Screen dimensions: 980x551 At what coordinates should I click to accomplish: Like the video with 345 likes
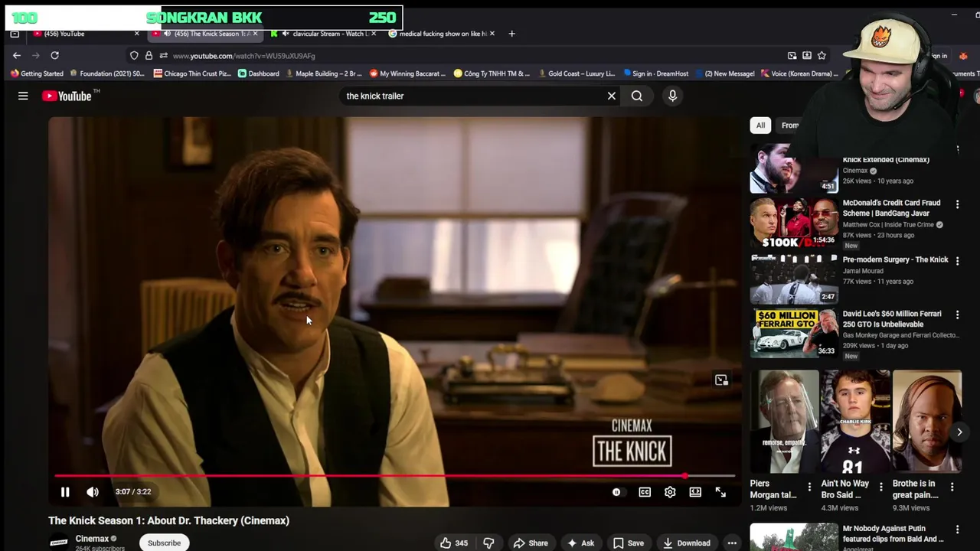[x=454, y=543]
